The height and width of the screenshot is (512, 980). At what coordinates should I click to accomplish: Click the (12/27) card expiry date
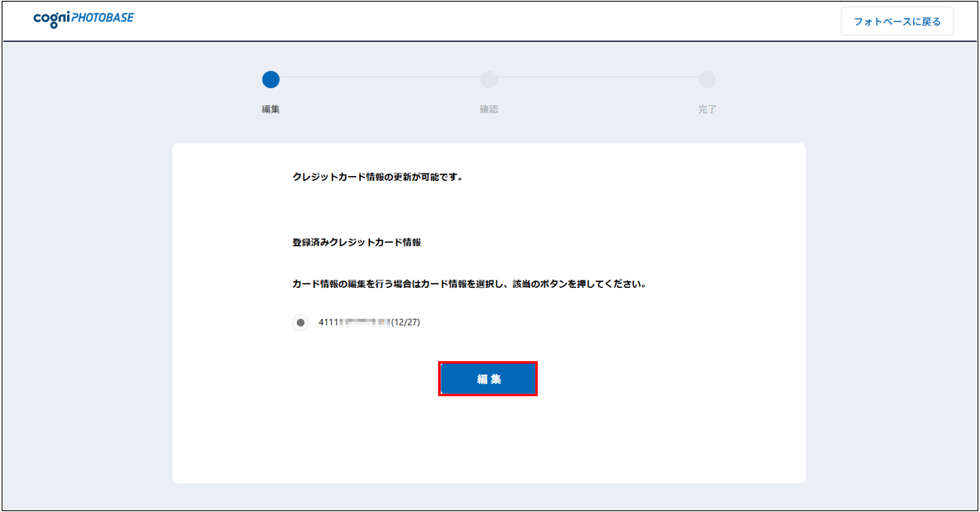tap(406, 322)
